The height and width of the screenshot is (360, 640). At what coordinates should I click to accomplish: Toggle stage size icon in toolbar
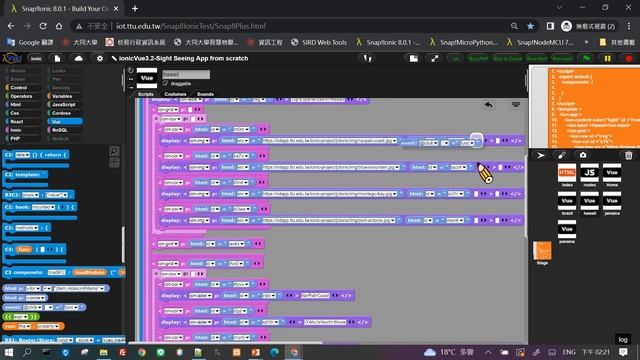tap(413, 58)
